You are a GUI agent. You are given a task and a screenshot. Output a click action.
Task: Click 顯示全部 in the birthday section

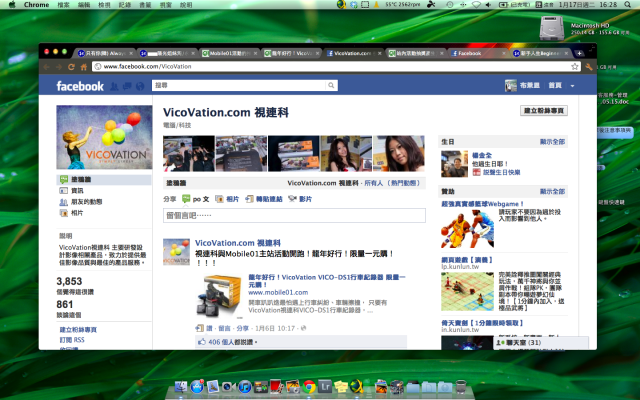coord(552,142)
